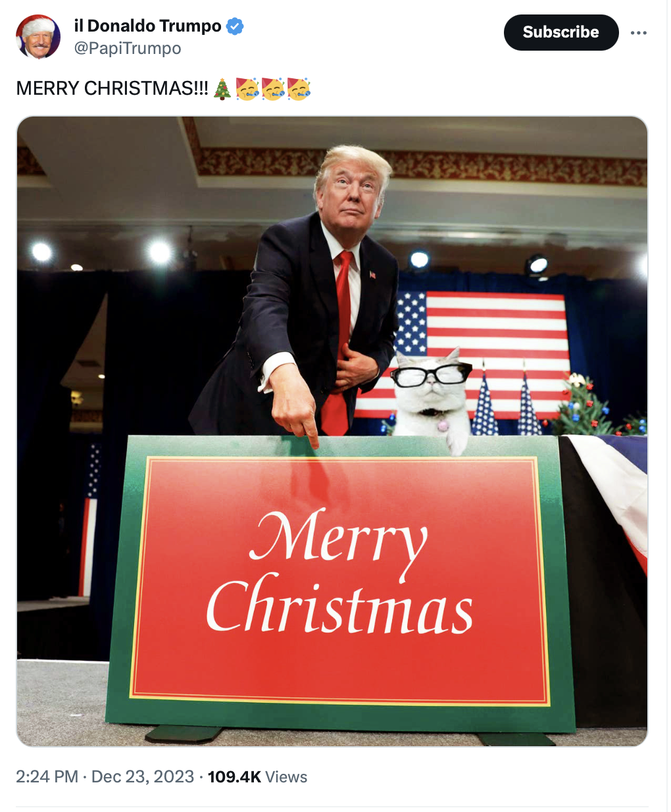Image resolution: width=671 pixels, height=812 pixels.
Task: Click the first party-face emoji
Action: pos(247,89)
